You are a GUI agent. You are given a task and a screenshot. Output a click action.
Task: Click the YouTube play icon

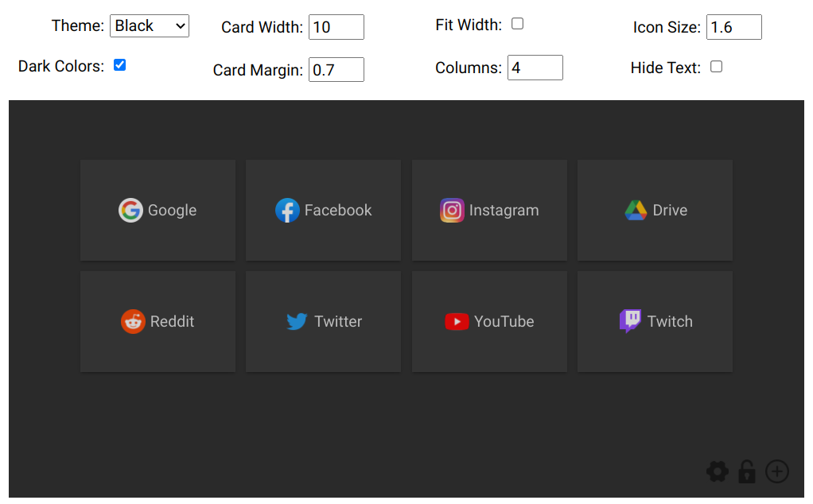coord(457,322)
